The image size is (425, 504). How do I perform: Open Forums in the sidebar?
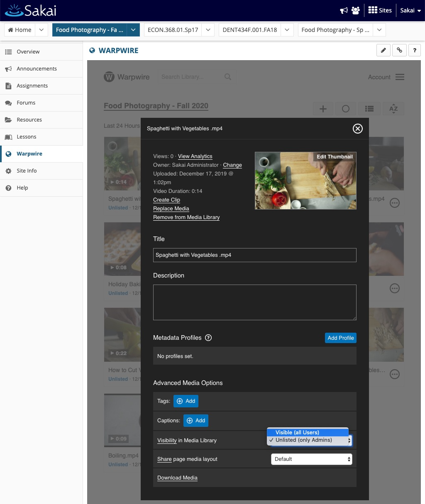point(42,103)
